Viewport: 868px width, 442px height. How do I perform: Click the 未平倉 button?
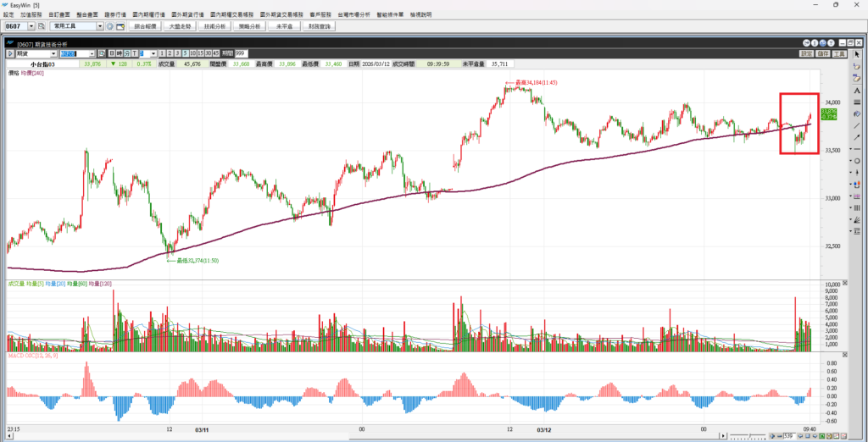point(284,26)
